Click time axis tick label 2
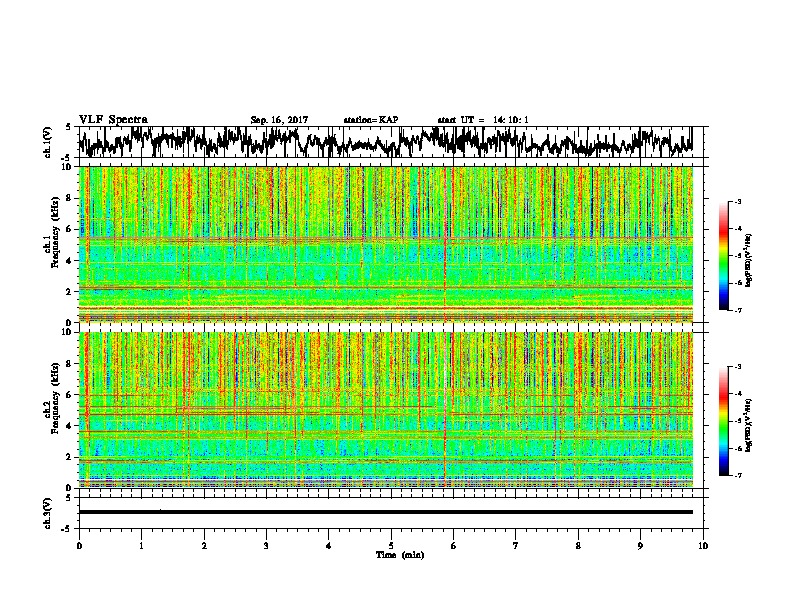The width and height of the screenshot is (792, 612). click(x=204, y=546)
